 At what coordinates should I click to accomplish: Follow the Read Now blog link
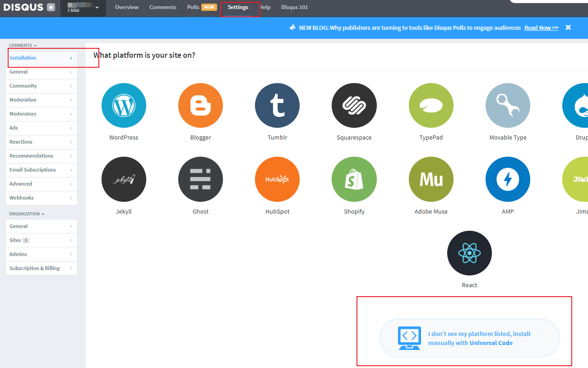pyautogui.click(x=541, y=28)
